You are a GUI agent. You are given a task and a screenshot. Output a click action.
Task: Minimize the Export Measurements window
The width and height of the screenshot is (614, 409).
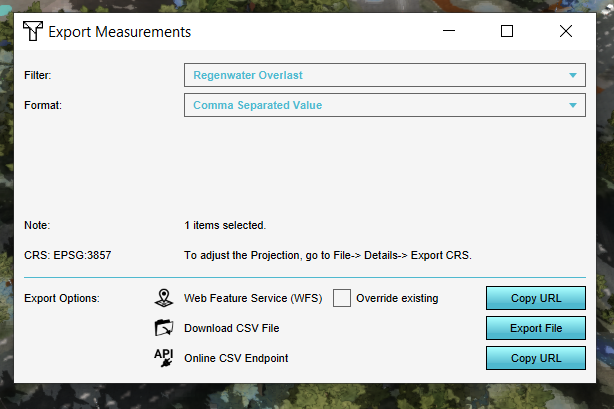[x=448, y=32]
